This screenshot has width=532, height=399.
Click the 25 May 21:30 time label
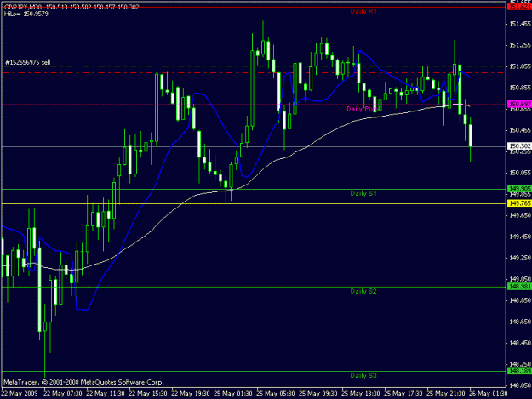click(446, 394)
